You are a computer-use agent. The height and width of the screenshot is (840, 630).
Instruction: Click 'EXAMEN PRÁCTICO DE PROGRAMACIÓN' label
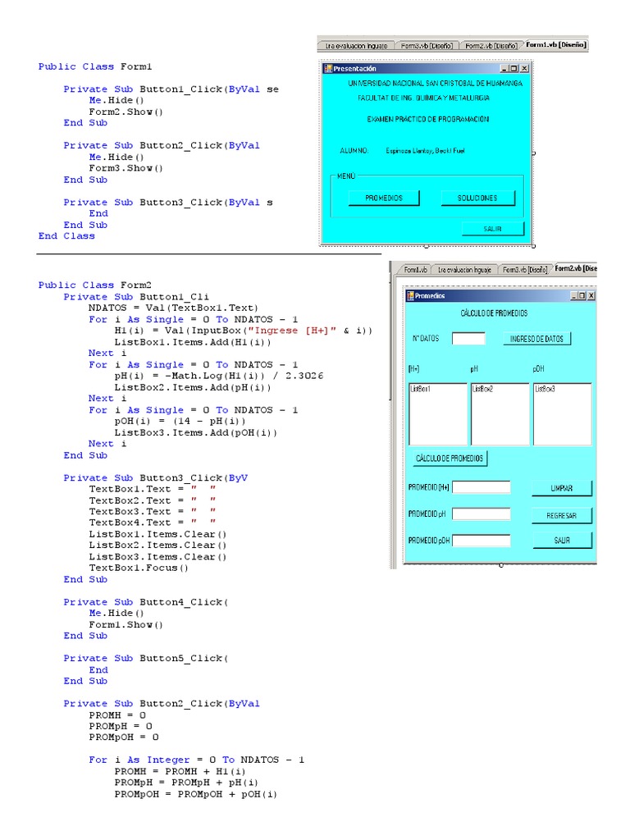(x=427, y=120)
